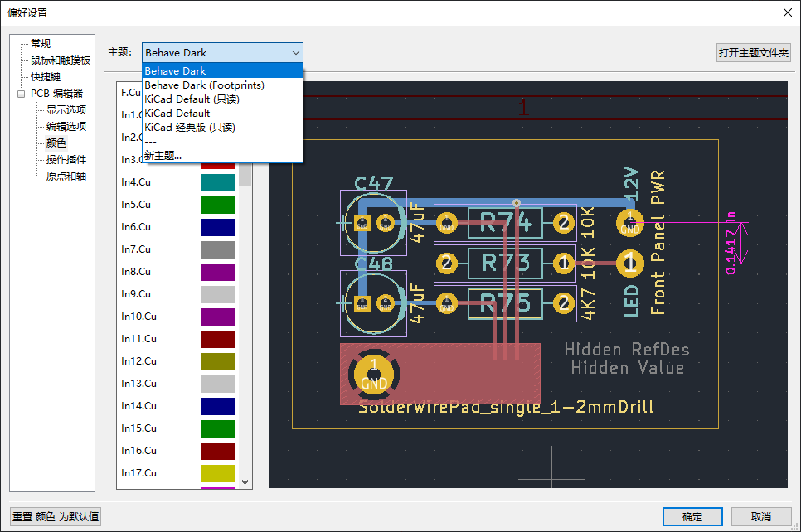Change In5.Cu layer color swatch
The height and width of the screenshot is (532, 801).
point(218,205)
